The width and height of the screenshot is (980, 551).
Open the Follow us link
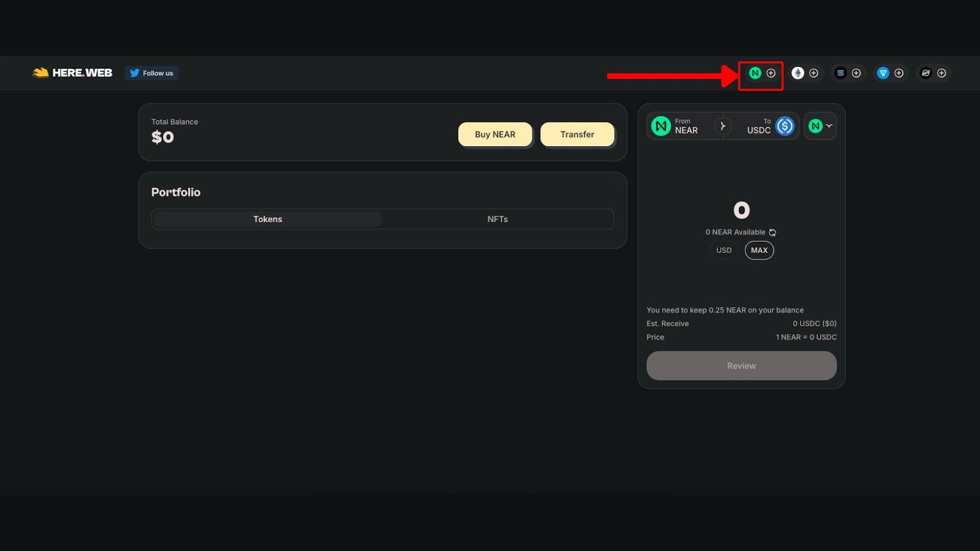point(151,73)
